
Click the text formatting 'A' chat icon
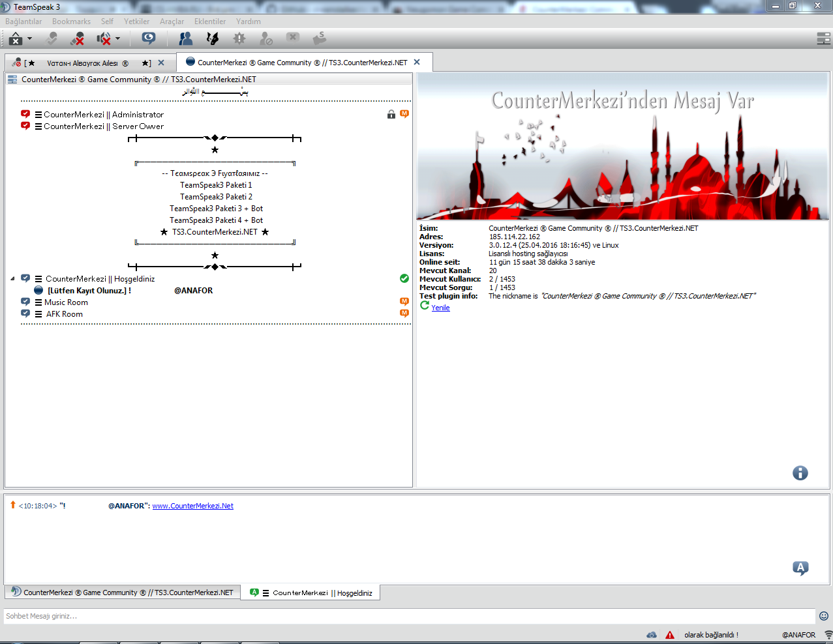pyautogui.click(x=800, y=568)
